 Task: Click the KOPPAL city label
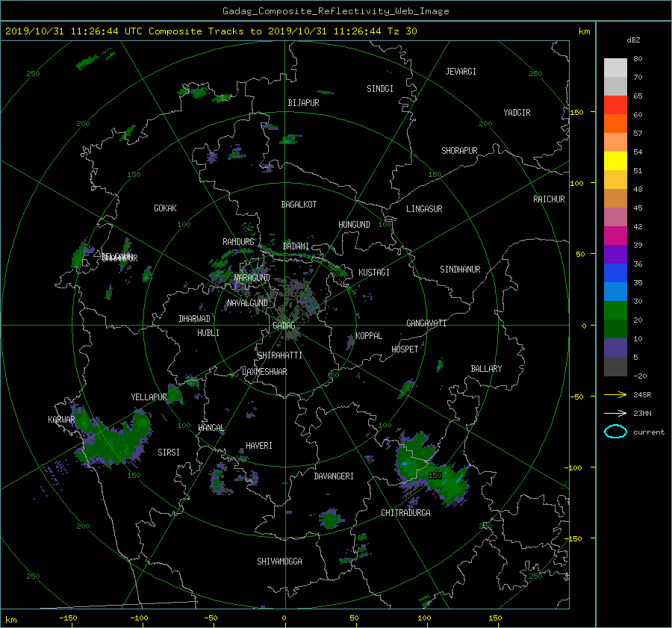(369, 336)
